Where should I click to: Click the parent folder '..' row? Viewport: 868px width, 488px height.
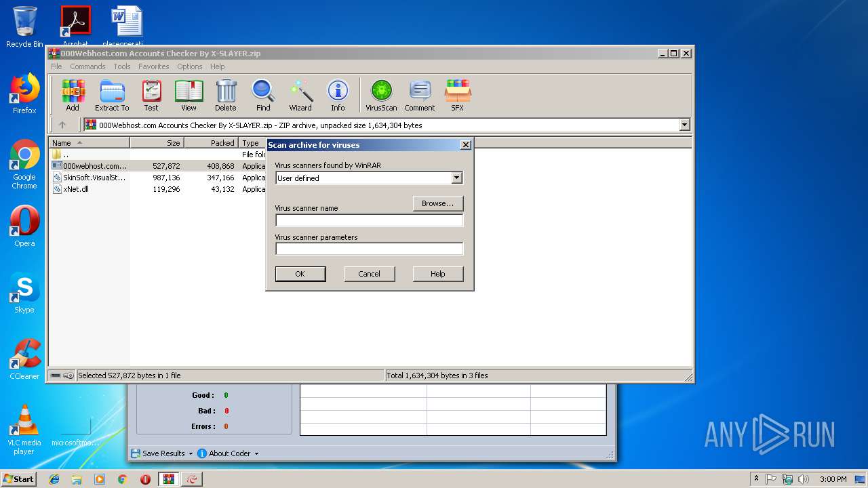coord(157,155)
